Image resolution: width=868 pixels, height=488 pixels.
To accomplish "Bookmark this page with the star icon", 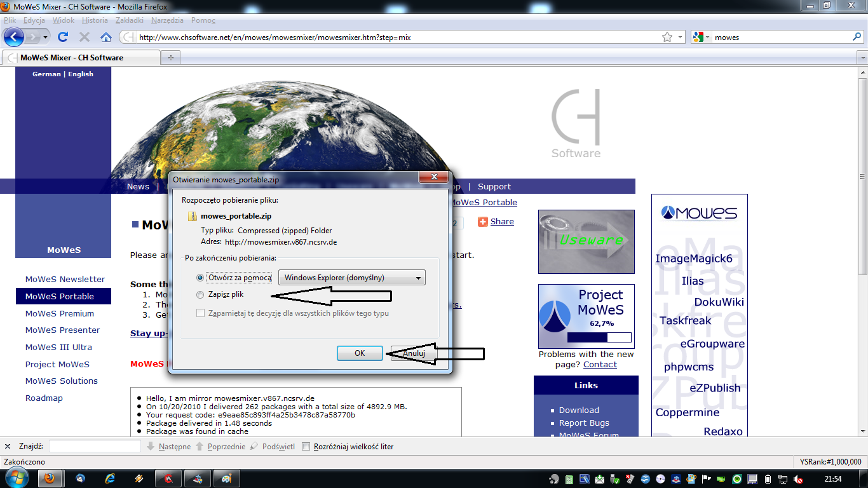I will tap(667, 37).
